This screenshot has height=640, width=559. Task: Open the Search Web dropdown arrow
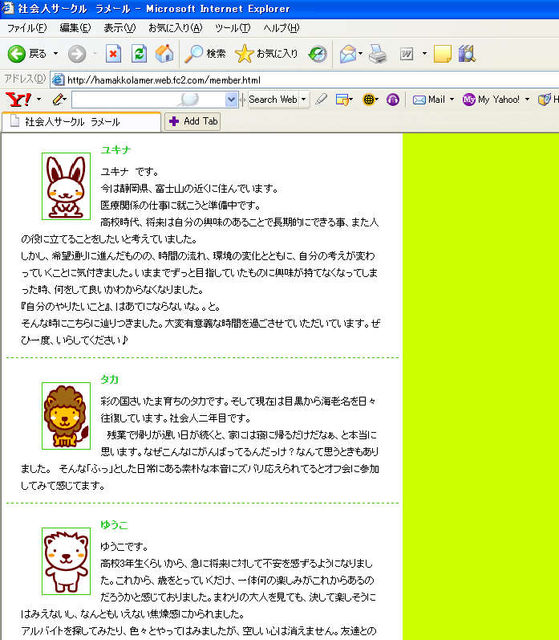(303, 99)
